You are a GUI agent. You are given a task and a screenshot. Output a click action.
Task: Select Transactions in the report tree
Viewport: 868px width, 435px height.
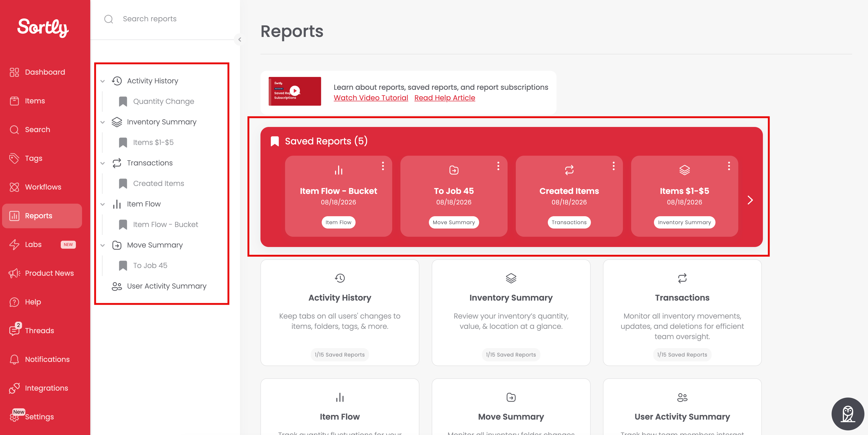click(150, 163)
